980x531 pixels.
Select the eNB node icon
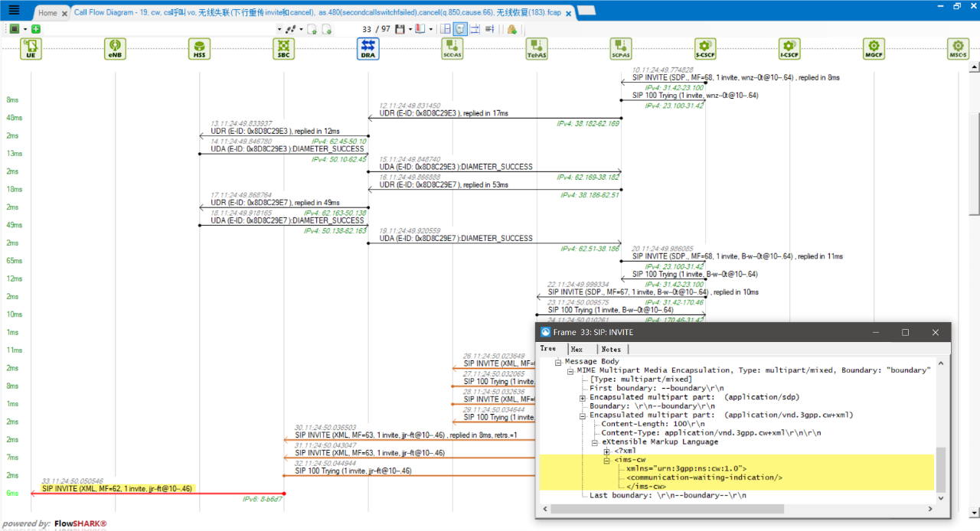coord(115,49)
